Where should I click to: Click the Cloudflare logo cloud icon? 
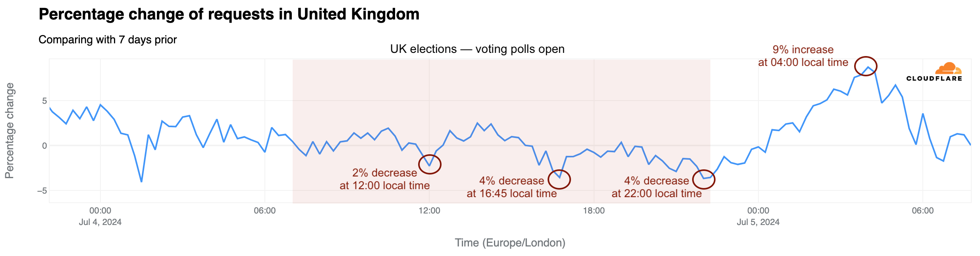[948, 68]
